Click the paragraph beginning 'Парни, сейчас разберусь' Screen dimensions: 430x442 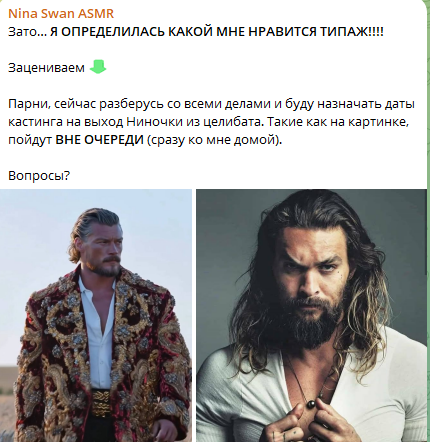(211, 122)
